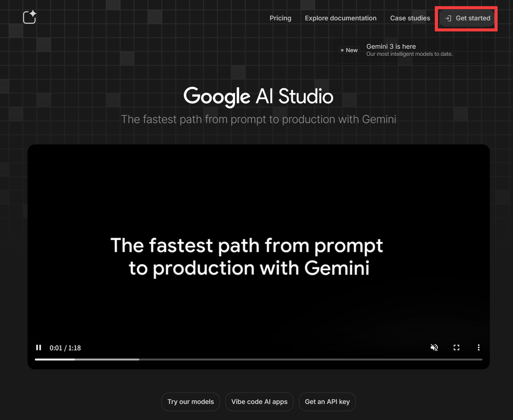The image size is (513, 420).
Task: Click the New badge in the announcement banner
Action: click(349, 50)
